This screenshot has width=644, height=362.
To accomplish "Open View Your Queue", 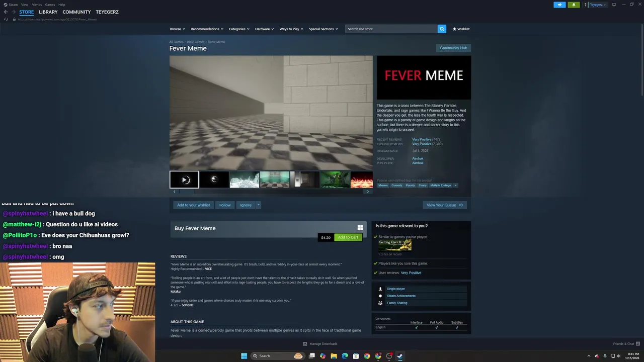I will point(445,205).
